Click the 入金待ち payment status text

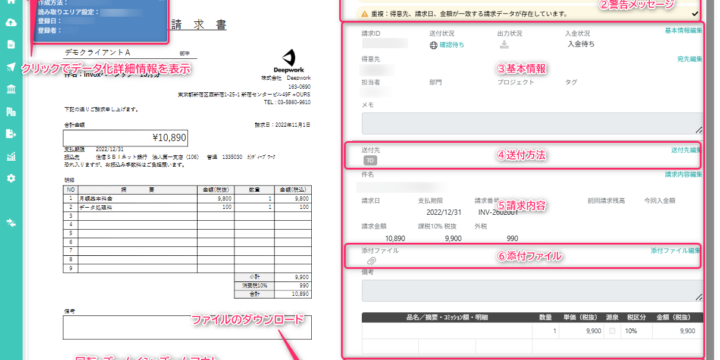point(581,44)
